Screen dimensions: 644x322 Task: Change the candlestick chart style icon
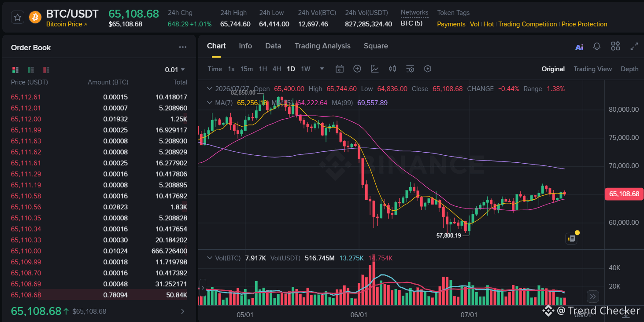pos(392,69)
